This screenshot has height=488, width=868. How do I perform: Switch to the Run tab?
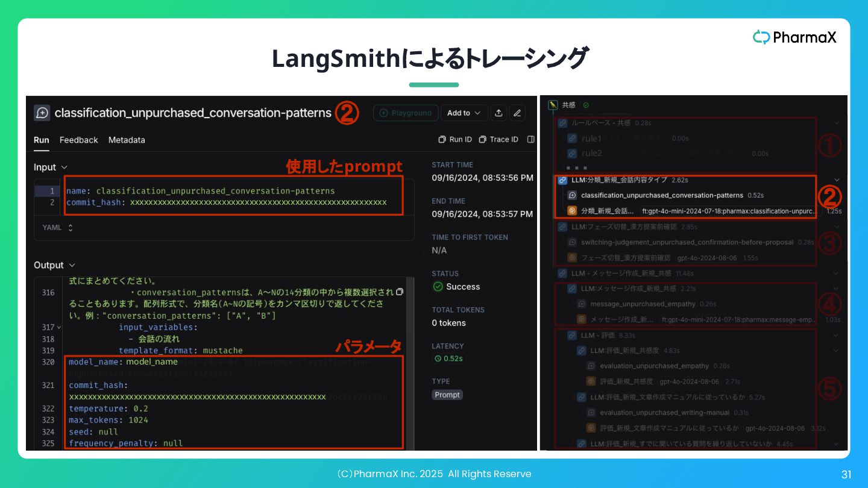[42, 140]
